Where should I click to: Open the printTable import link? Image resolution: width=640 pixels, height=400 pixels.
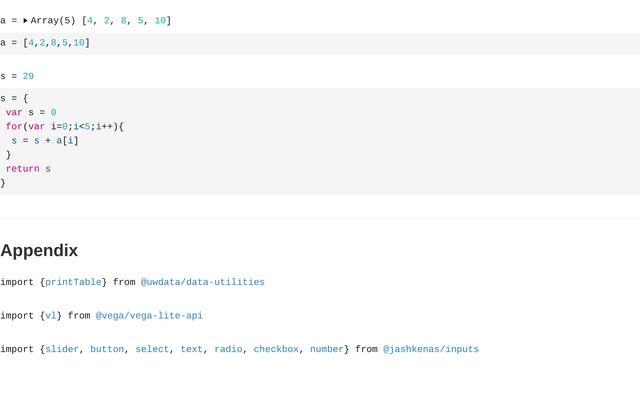pos(73,283)
